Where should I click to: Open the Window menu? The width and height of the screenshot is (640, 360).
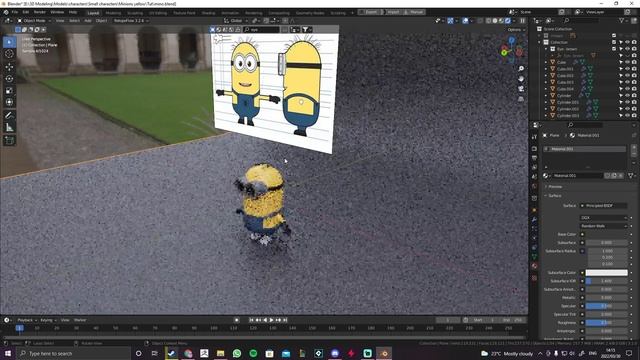coord(57,12)
